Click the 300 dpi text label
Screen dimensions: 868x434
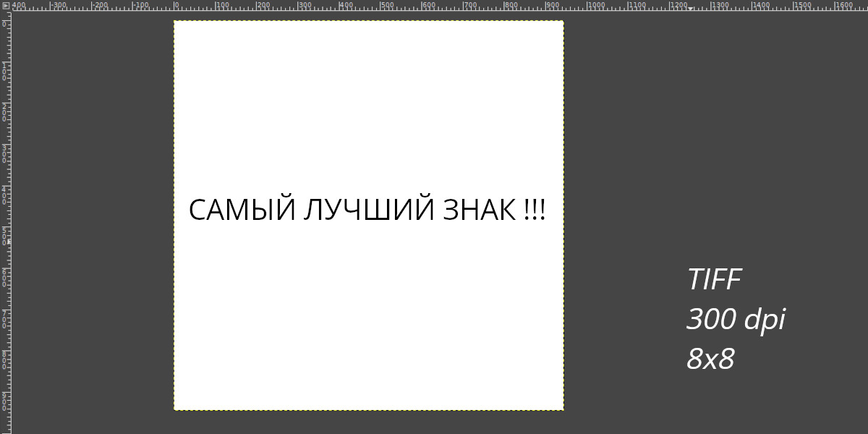(735, 319)
